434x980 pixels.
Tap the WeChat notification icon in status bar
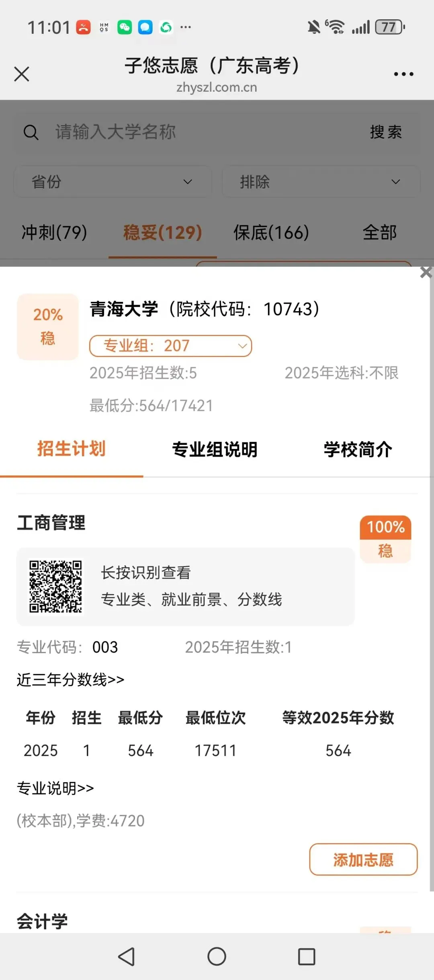[125, 27]
